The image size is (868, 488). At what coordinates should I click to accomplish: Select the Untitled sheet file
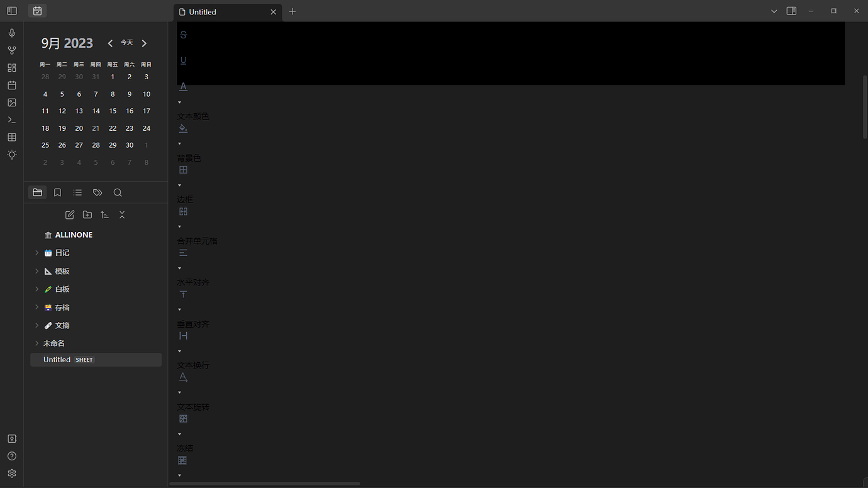[x=57, y=360]
